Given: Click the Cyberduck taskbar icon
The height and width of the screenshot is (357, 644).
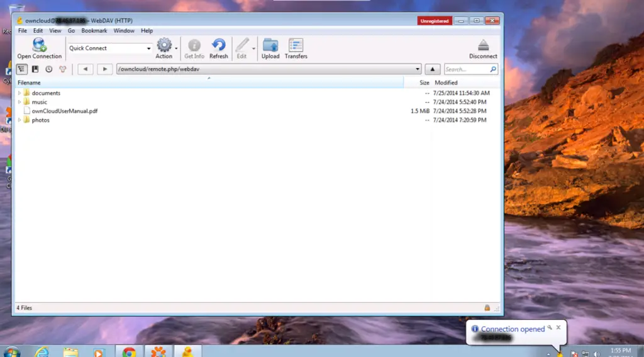Looking at the screenshot, I should click(187, 352).
